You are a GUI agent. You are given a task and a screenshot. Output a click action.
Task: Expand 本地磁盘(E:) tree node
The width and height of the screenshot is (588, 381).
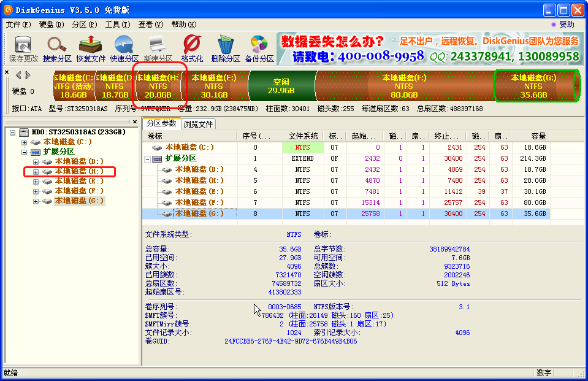coord(36,182)
